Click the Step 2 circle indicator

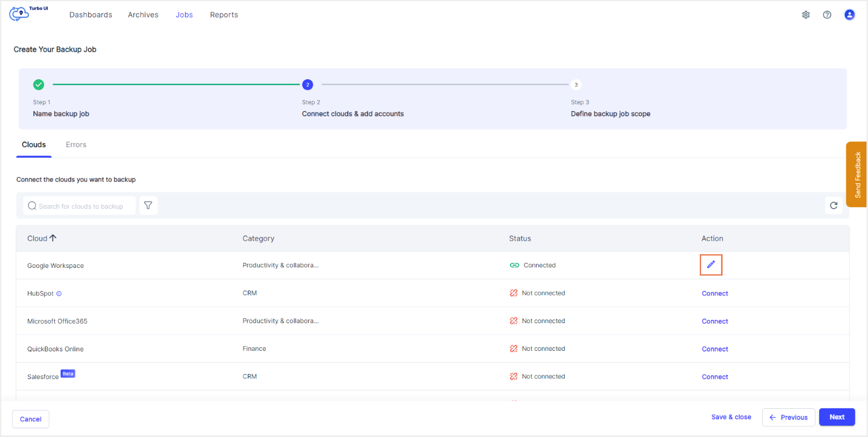click(x=308, y=85)
